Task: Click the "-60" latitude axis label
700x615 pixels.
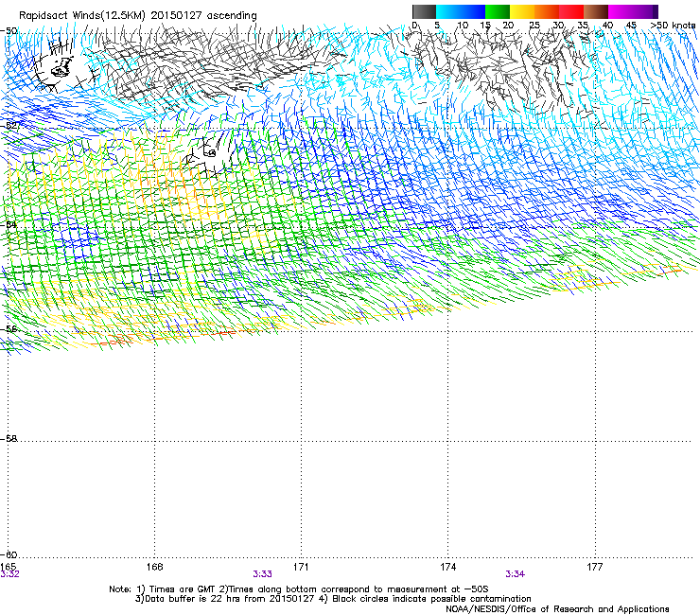Action: coord(9,554)
